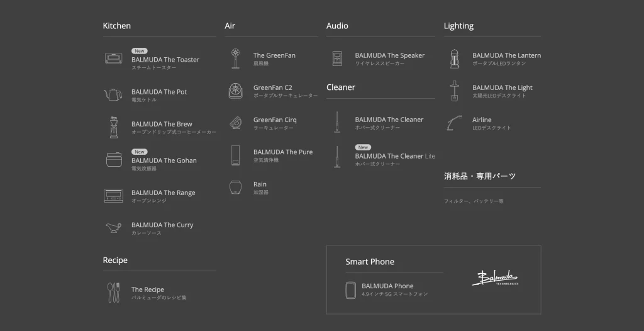Click the lantern icon for BALMUDA The Lantern
Image resolution: width=644 pixels, height=331 pixels.
454,59
